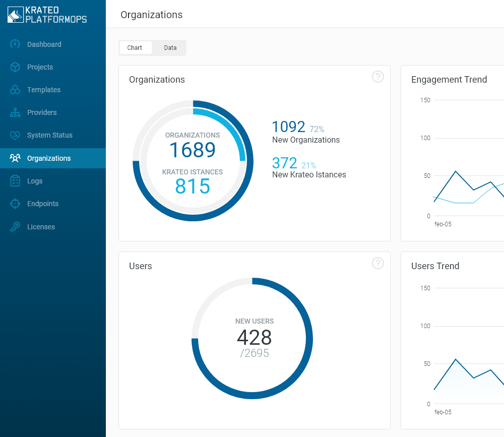Go to the Dashboard page
This screenshot has width=504, height=437.
[44, 44]
